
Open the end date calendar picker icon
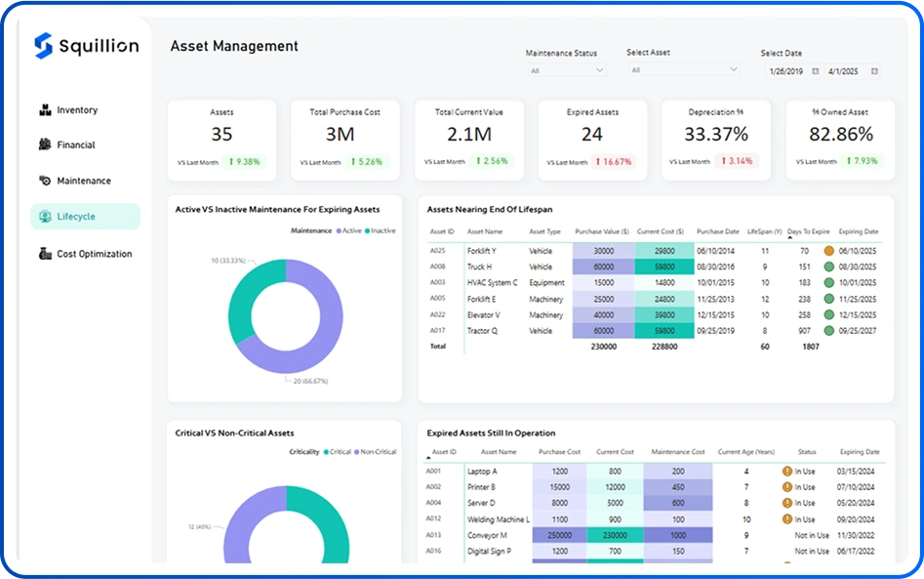[874, 71]
